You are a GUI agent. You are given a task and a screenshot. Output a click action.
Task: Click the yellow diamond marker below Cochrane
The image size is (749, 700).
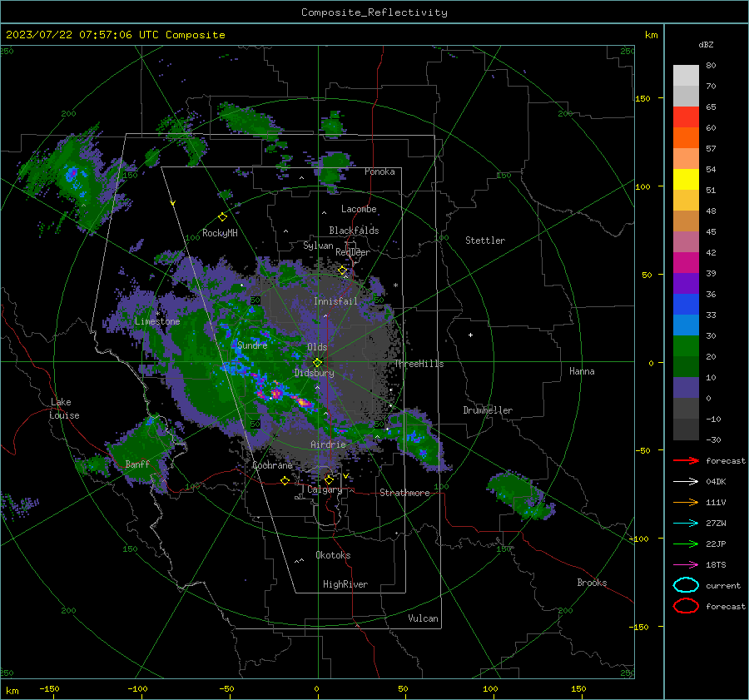point(285,480)
